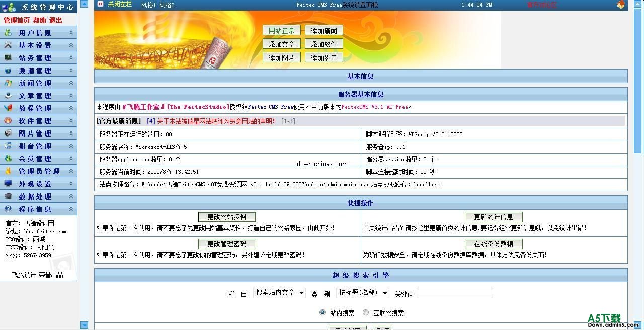
Task: Click the 影音管理 music icon
Action: tap(8, 146)
